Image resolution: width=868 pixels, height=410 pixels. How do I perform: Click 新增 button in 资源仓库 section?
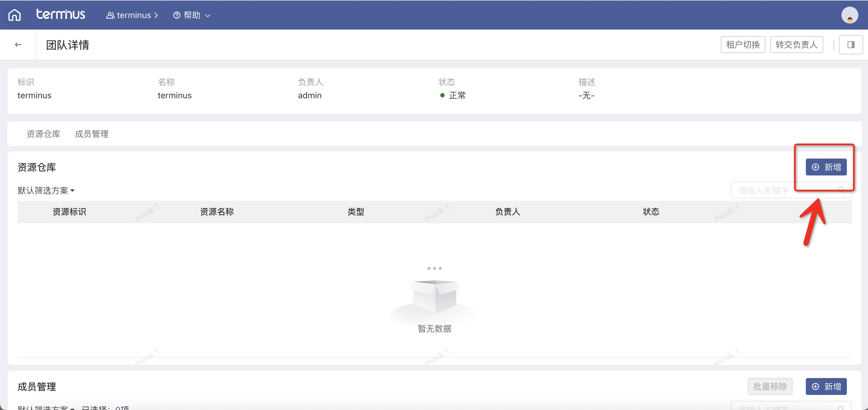826,167
